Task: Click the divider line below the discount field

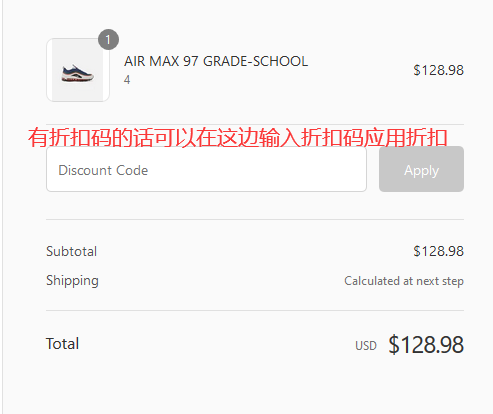Action: [255, 220]
